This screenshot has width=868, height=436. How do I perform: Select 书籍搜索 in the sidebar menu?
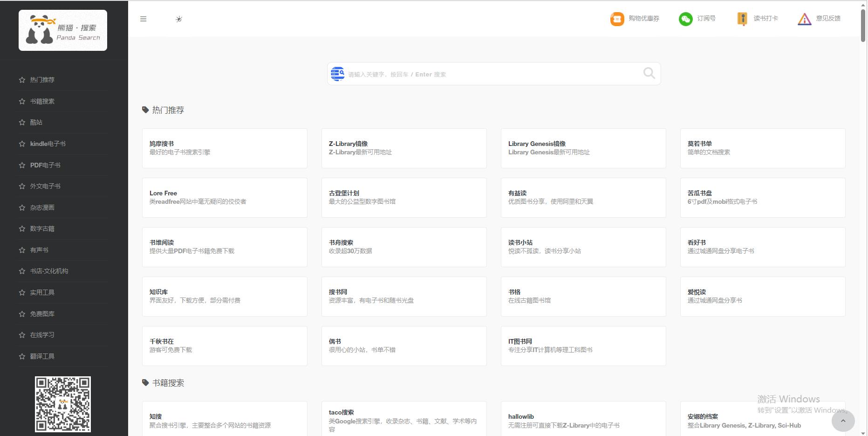42,101
